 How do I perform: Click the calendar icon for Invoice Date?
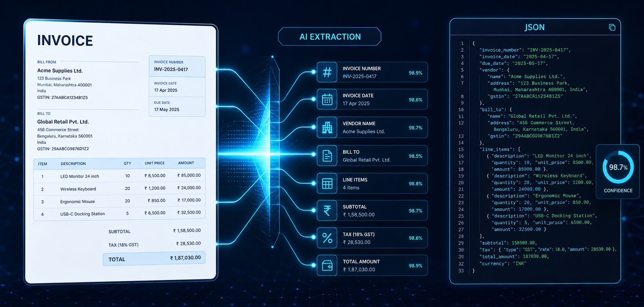point(327,100)
